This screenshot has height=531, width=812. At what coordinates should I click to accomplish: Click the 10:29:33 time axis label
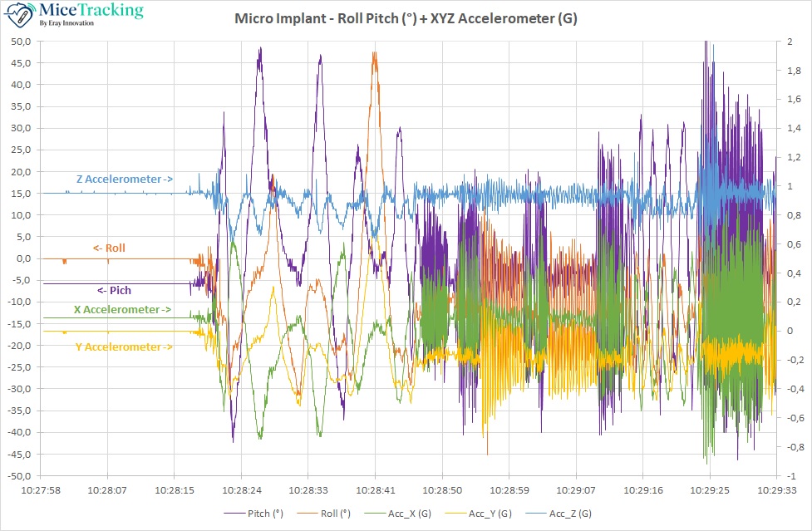pyautogui.click(x=775, y=490)
